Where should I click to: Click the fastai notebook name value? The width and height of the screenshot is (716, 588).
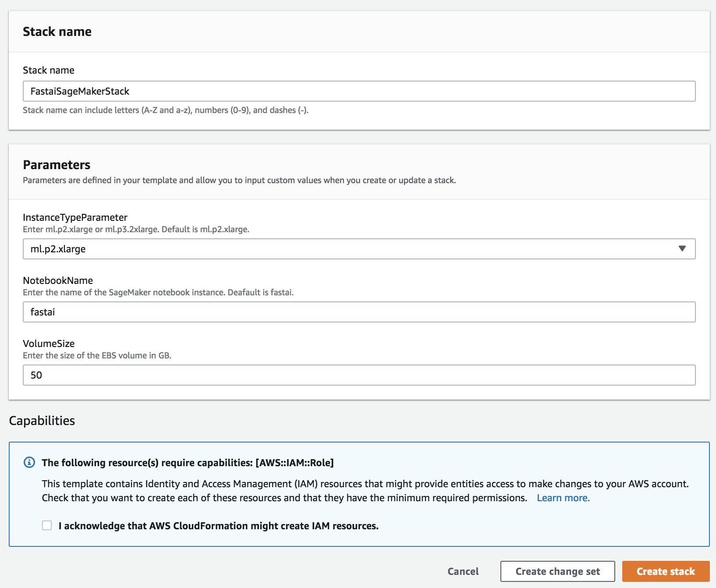(42, 312)
